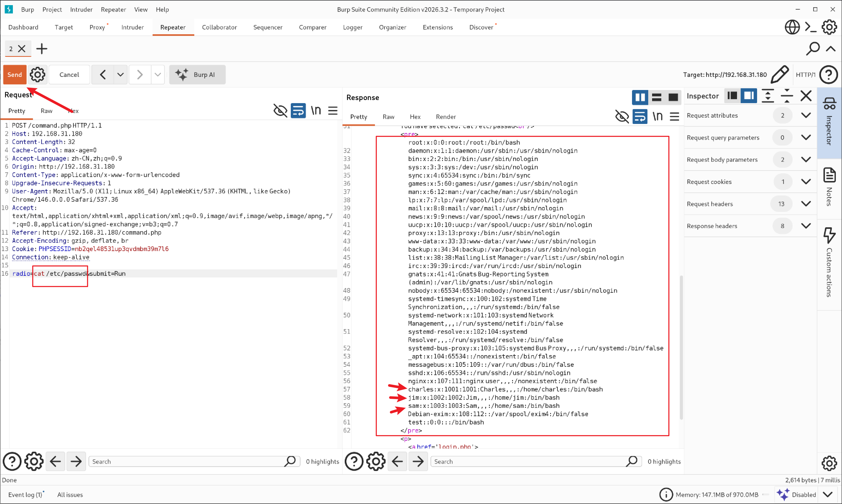Open send options gear next to Send

point(37,75)
